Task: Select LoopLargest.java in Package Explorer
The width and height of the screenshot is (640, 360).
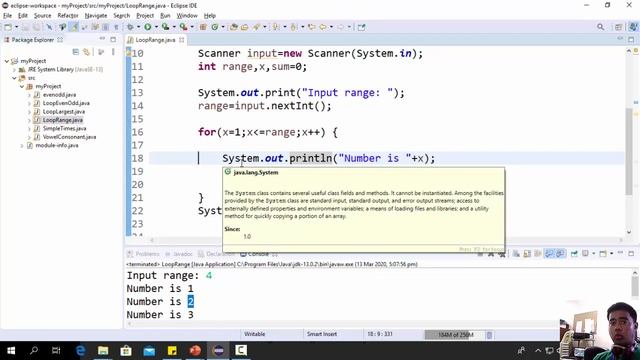Action: [64, 111]
